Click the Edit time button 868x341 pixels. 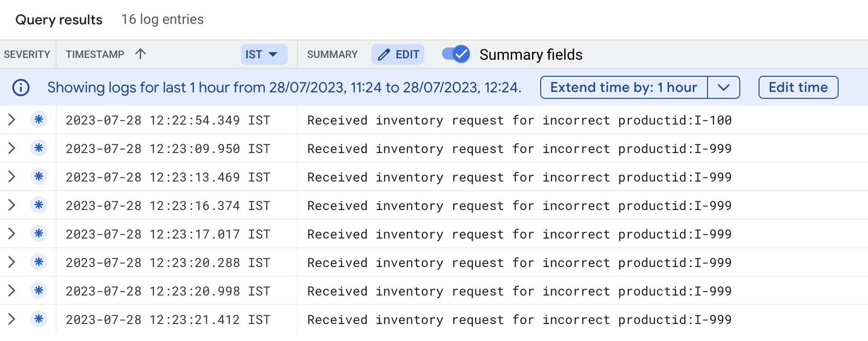[798, 87]
